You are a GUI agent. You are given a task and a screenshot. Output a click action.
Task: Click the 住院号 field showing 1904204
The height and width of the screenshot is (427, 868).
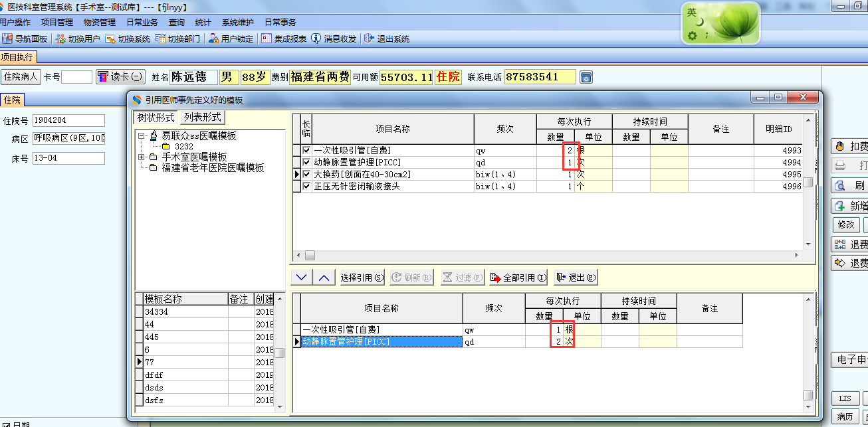(68, 120)
